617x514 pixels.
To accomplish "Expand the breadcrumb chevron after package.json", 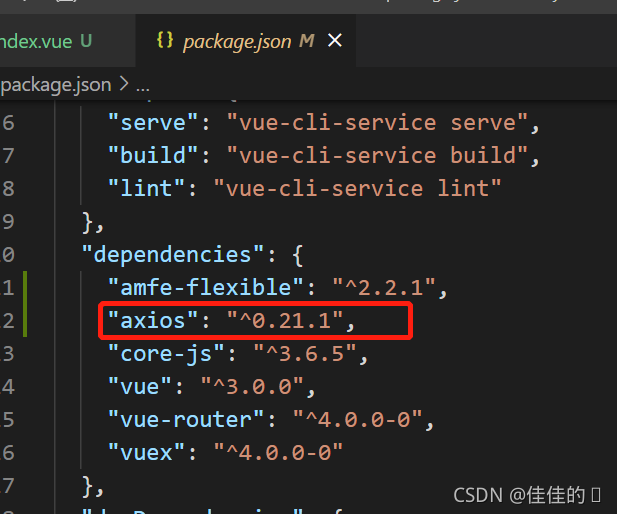I will (124, 84).
